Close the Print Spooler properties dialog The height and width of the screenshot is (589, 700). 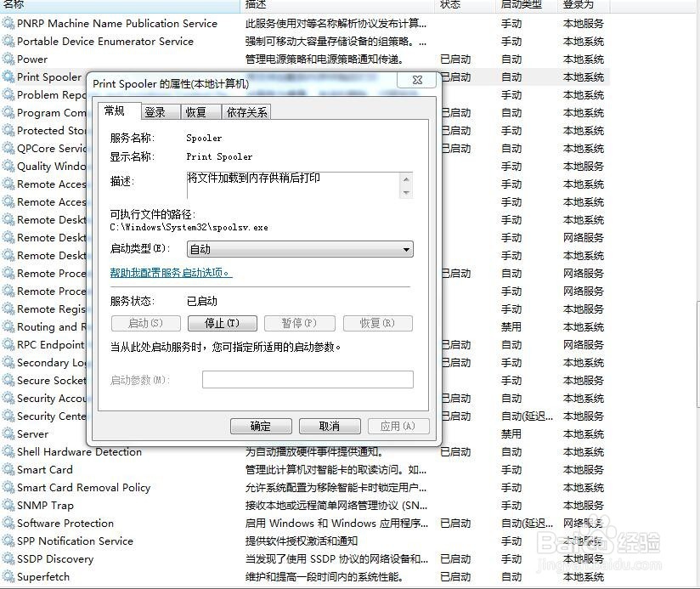click(x=417, y=80)
